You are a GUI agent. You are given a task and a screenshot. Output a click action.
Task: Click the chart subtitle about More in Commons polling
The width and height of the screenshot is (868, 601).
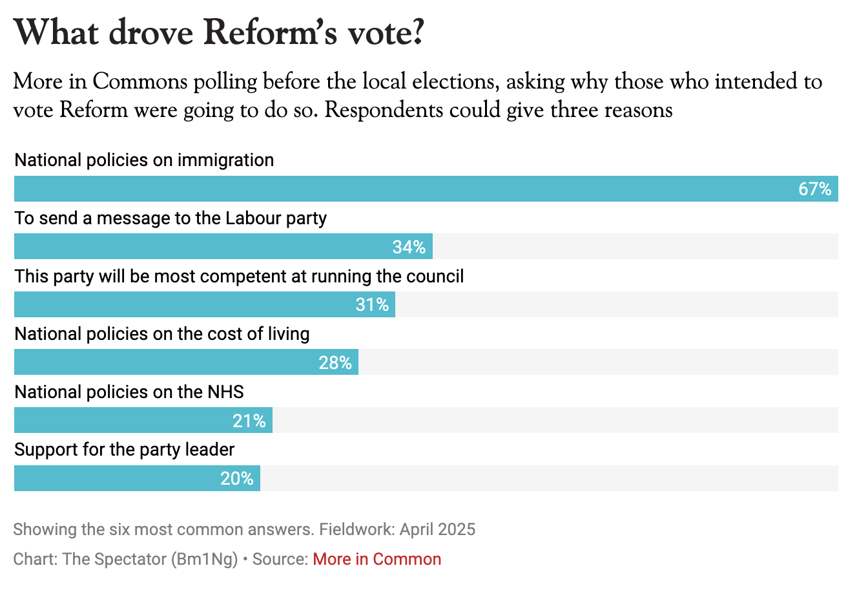click(x=417, y=96)
